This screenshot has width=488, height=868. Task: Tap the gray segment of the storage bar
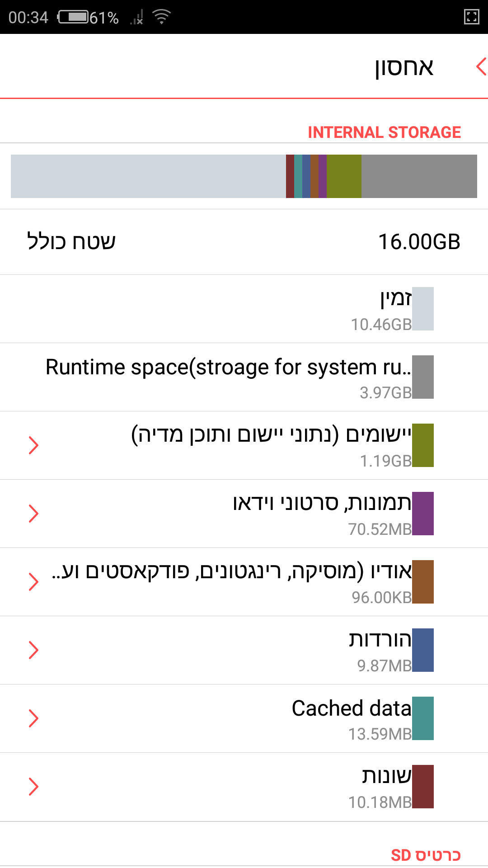click(419, 176)
